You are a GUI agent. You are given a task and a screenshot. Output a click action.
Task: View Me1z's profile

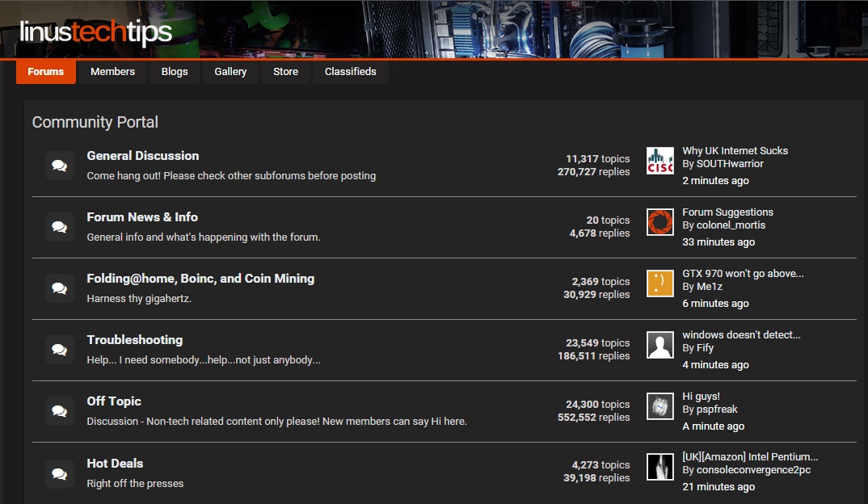click(709, 287)
